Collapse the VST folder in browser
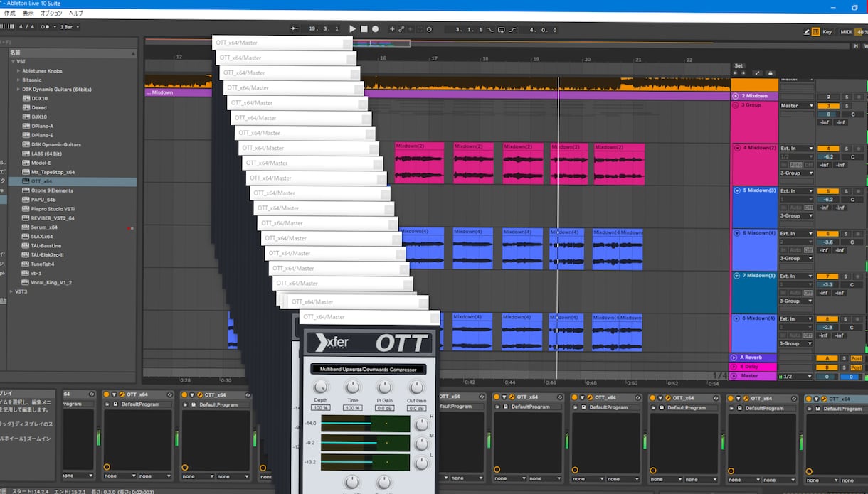The image size is (868, 494). (x=13, y=62)
